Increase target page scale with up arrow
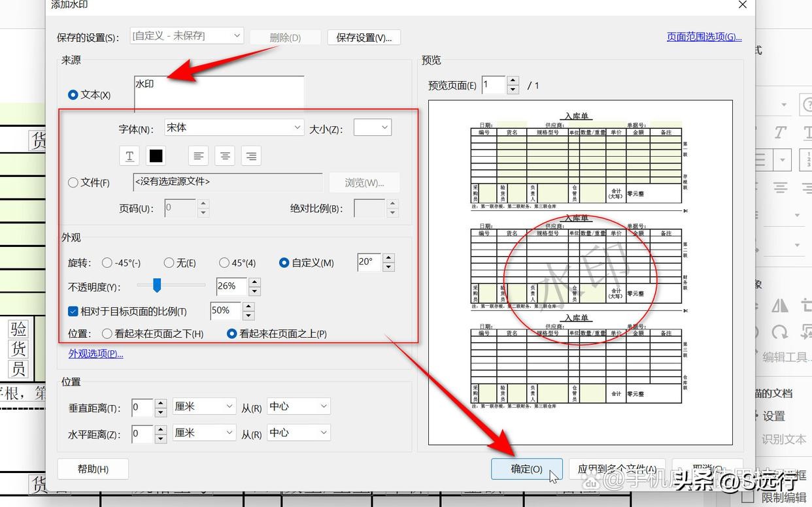Viewport: 812px width, 507px height. [248, 306]
